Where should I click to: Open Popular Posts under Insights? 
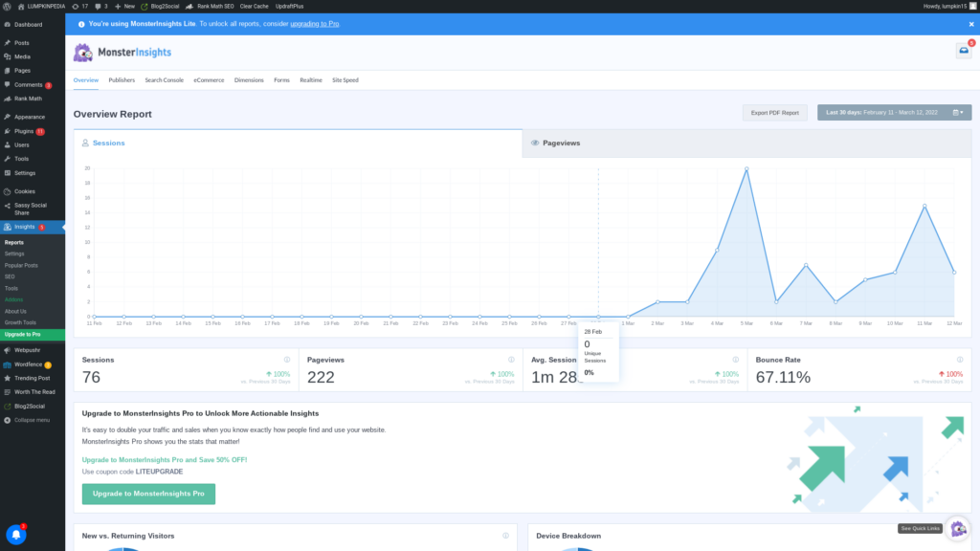click(x=21, y=266)
